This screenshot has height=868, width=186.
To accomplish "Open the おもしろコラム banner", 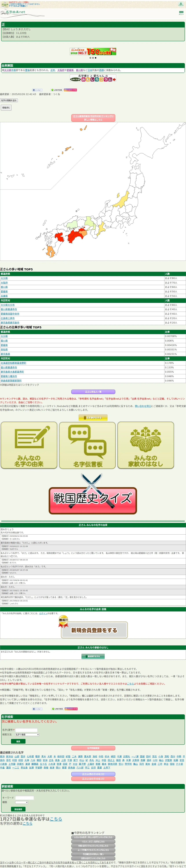I will tap(93, 78).
